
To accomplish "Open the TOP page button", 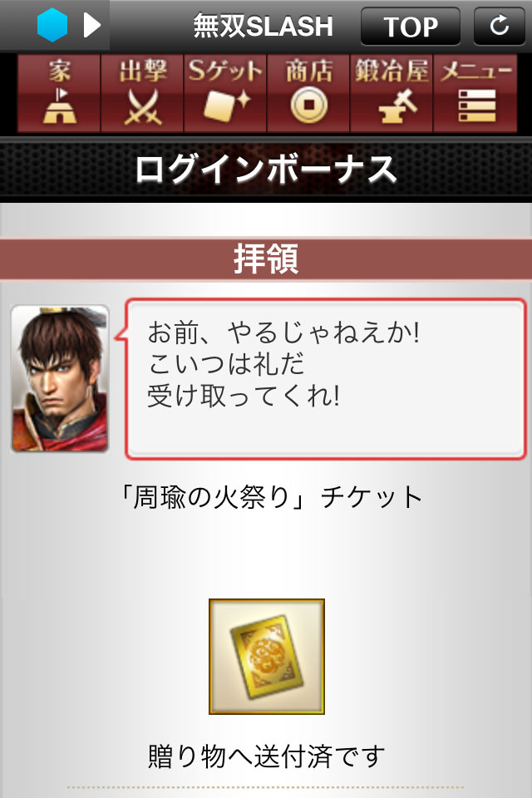I will [x=411, y=26].
